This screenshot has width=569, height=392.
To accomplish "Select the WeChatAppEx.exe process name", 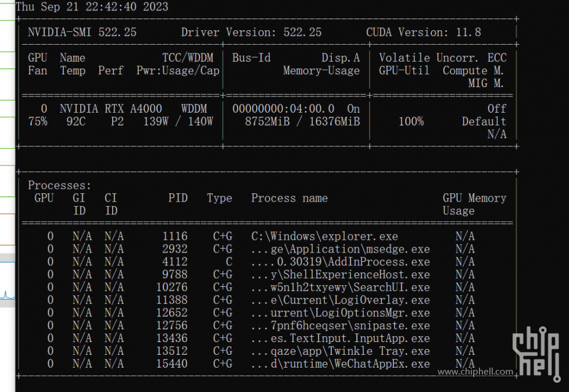I will 341,364.
